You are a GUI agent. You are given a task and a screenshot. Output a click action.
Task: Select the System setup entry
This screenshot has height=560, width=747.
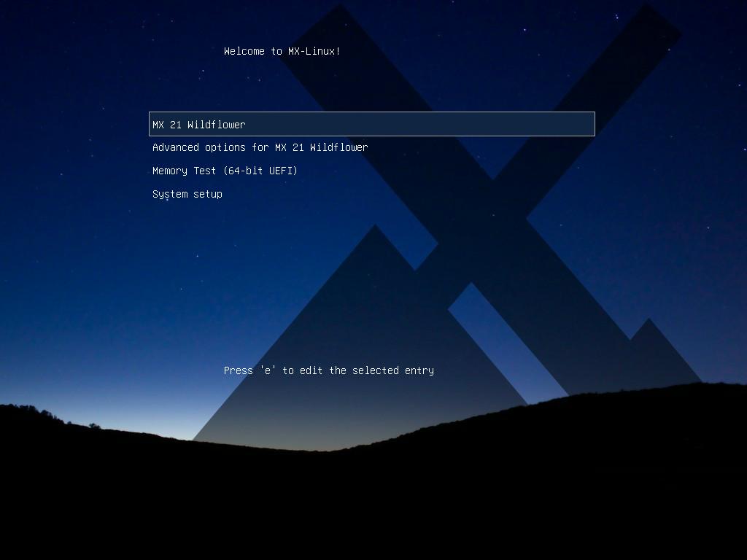187,194
